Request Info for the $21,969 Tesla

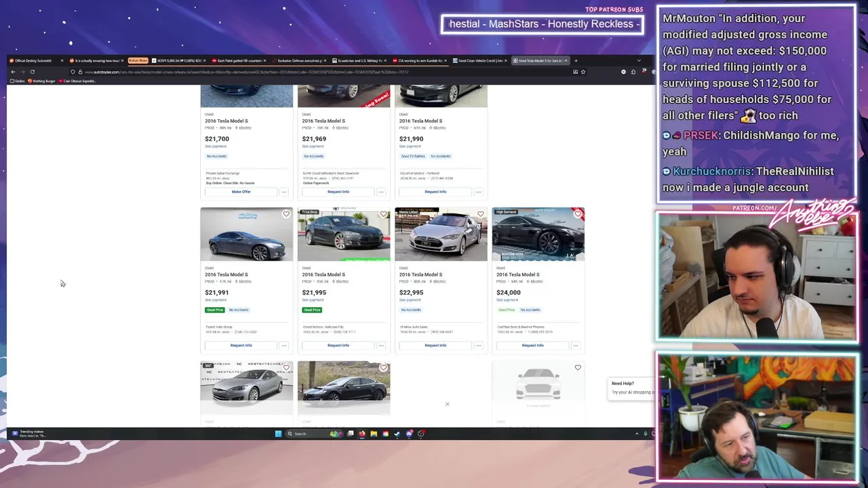338,192
